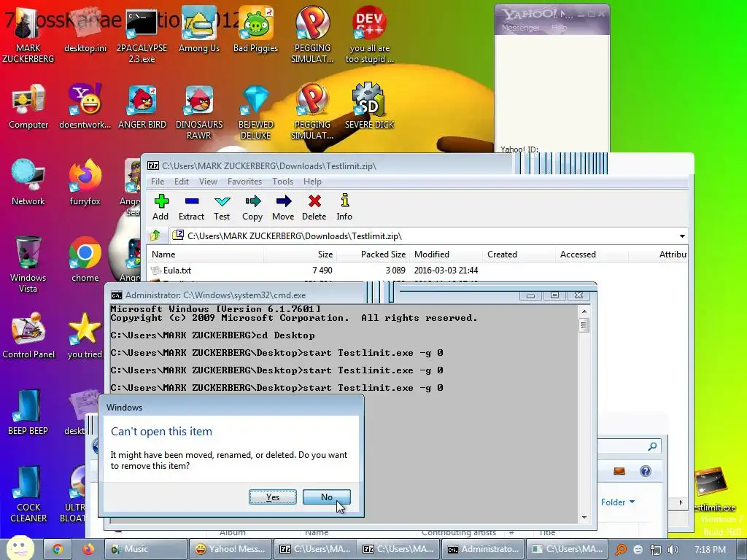Switch to the Music taskbar window
747x560 pixels.
tap(145, 549)
